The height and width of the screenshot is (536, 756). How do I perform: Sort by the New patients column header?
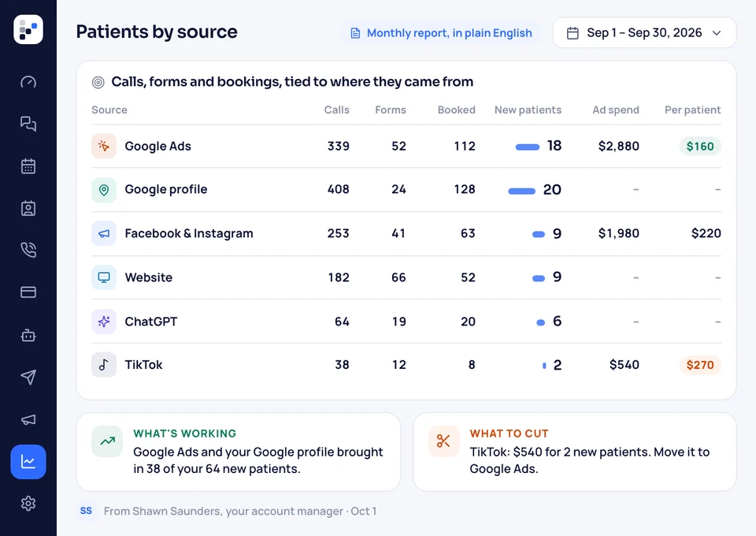[528, 110]
